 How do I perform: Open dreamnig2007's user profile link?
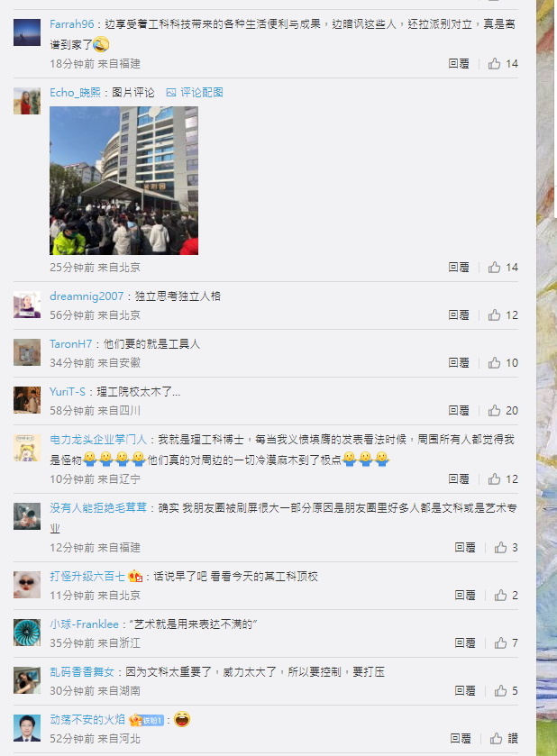click(x=87, y=296)
